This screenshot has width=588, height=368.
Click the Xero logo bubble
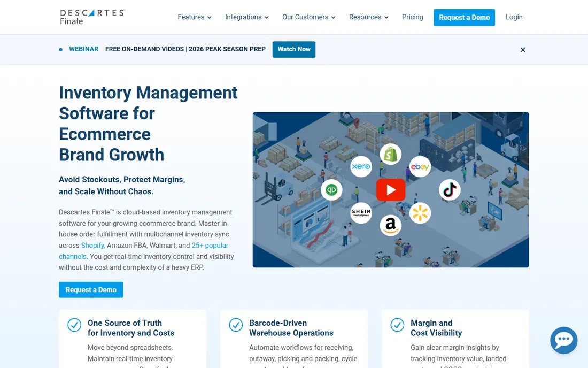click(x=361, y=166)
